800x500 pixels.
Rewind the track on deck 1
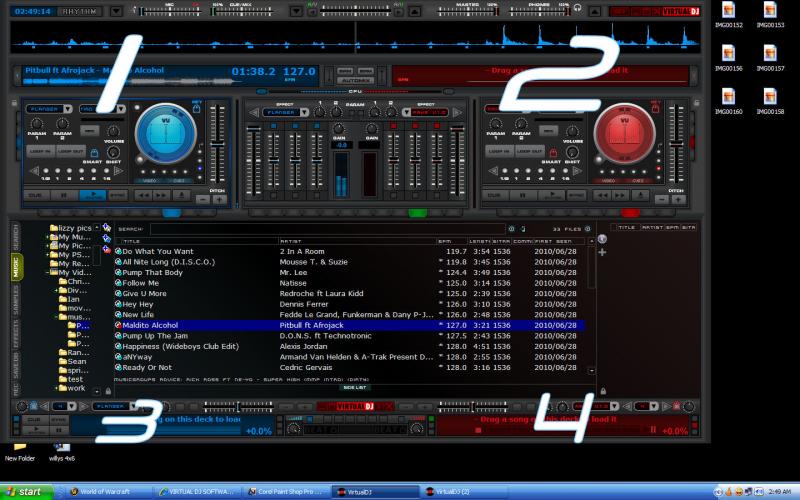pyautogui.click(x=143, y=195)
